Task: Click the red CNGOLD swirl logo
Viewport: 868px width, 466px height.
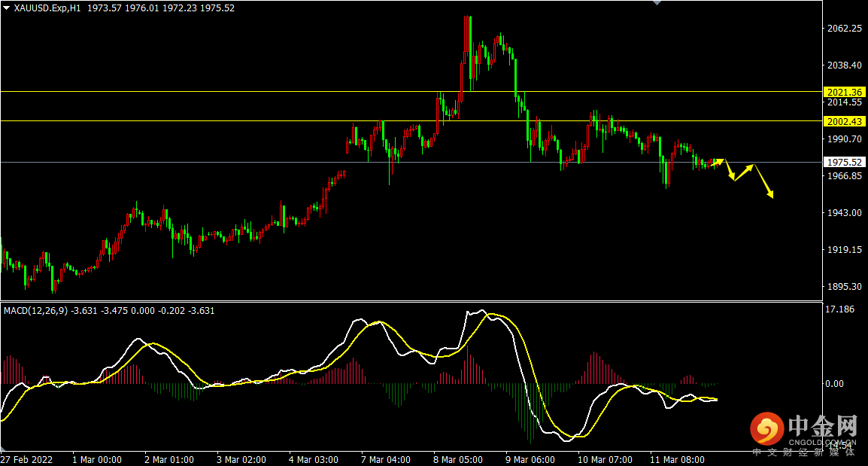Action: pos(766,428)
